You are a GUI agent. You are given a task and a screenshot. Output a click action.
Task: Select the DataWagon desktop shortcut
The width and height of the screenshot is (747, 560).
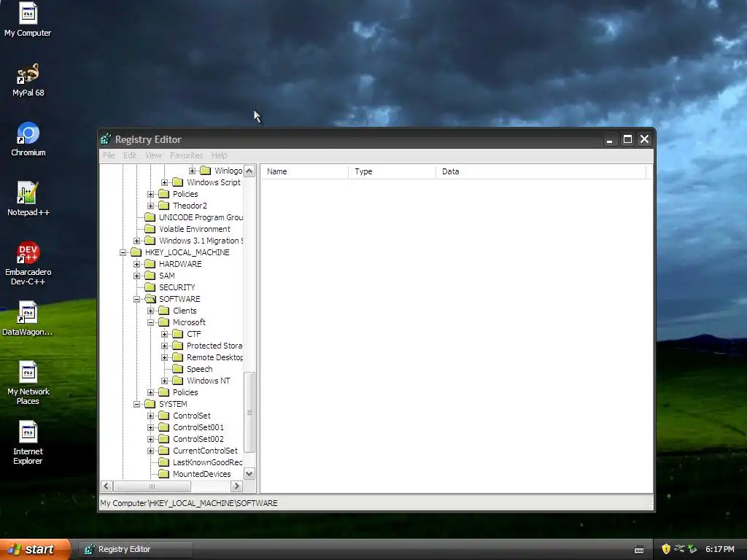(28, 319)
